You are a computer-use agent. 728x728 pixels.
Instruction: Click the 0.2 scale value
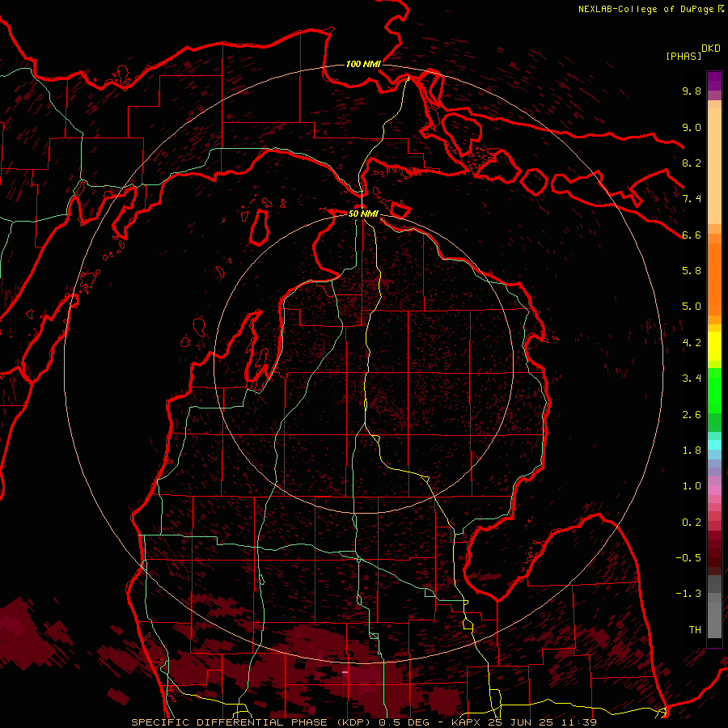[692, 522]
